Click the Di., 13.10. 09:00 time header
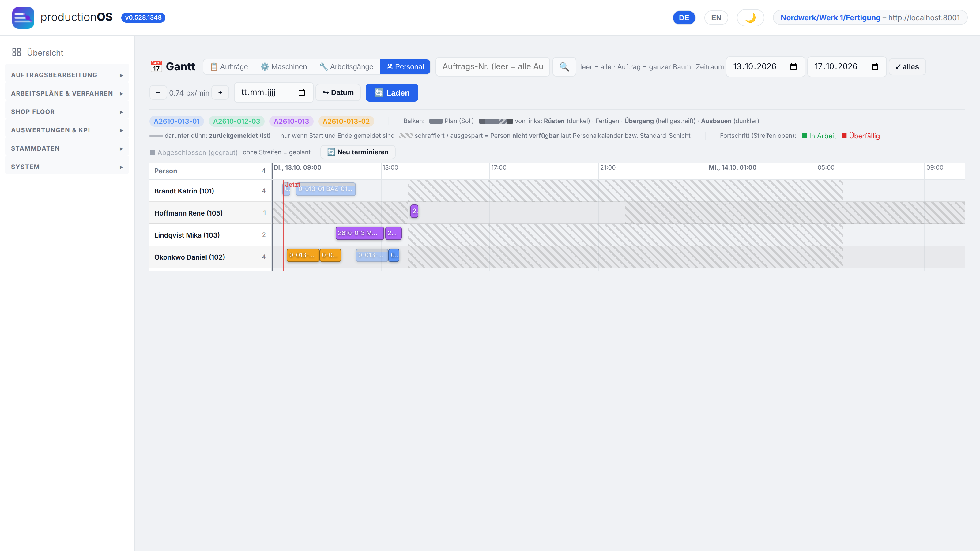The height and width of the screenshot is (551, 980). [297, 167]
